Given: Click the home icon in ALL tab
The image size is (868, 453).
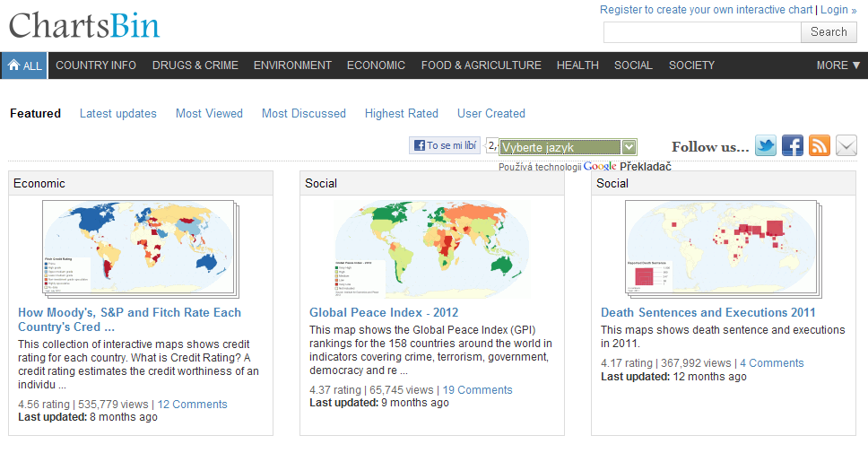Looking at the screenshot, I should pyautogui.click(x=13, y=65).
